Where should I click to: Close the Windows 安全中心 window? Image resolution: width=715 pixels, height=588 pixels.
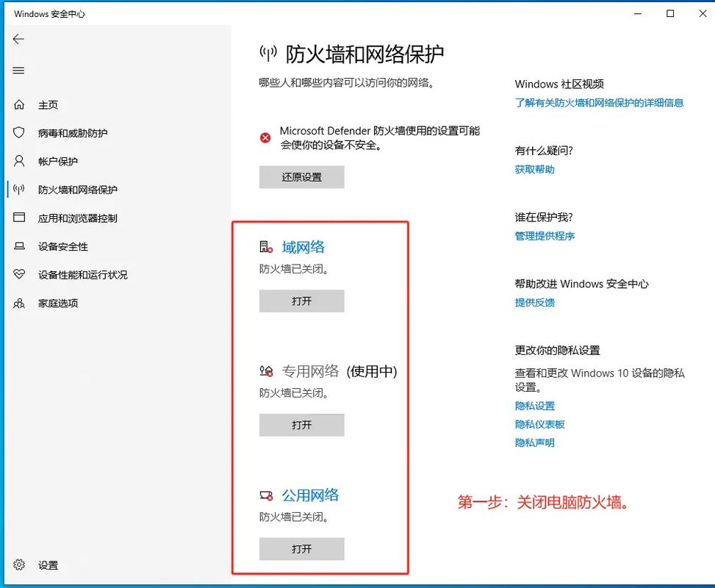coord(703,14)
